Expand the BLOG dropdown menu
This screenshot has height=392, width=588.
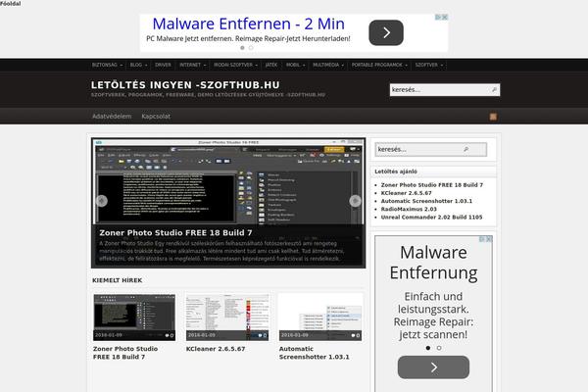tap(138, 65)
